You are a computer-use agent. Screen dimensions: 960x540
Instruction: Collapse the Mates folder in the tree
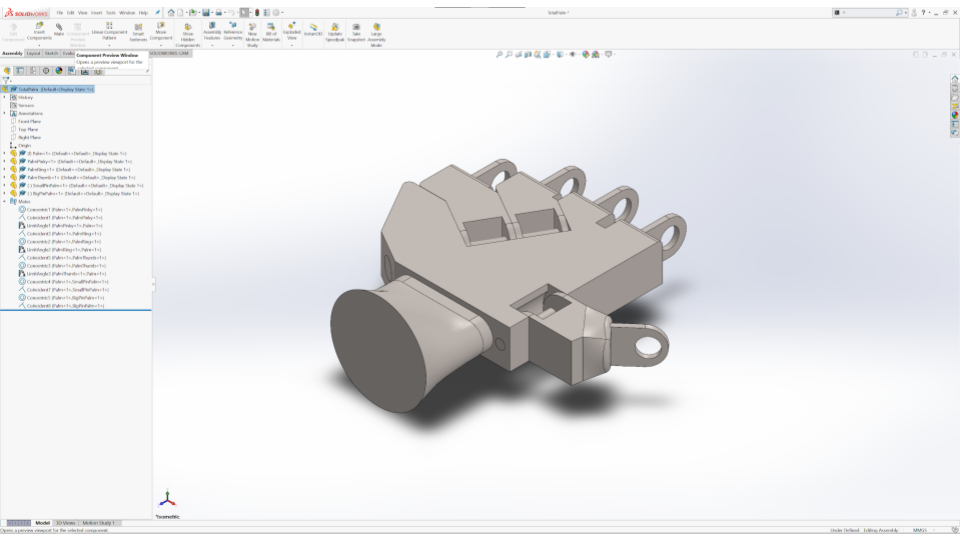(4, 201)
